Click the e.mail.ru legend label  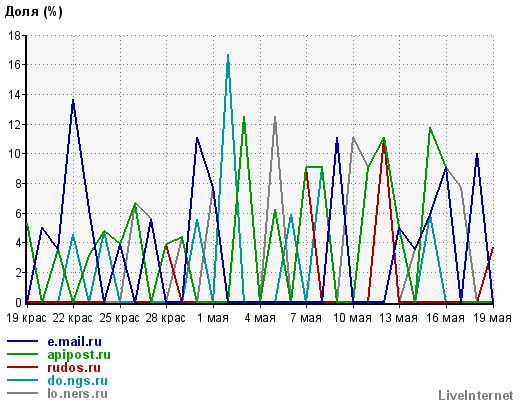click(x=74, y=342)
